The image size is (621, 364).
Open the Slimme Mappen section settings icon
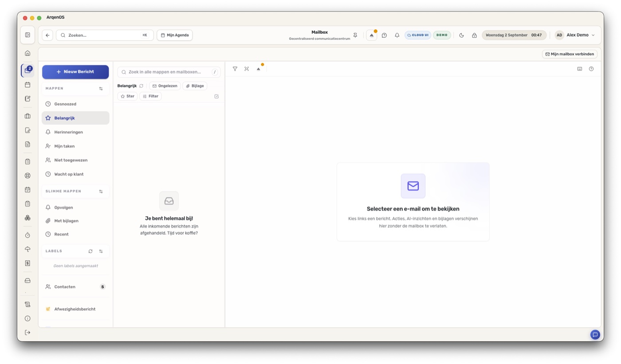point(101,192)
